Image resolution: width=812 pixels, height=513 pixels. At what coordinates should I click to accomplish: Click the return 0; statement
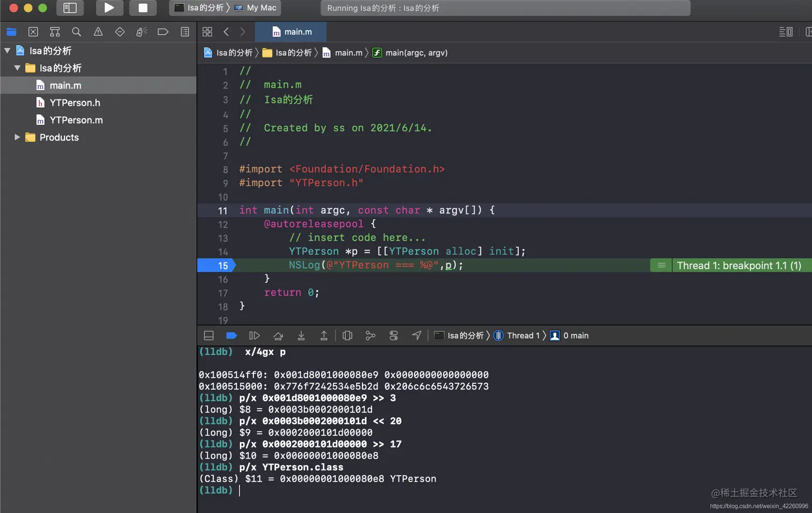[x=292, y=292]
